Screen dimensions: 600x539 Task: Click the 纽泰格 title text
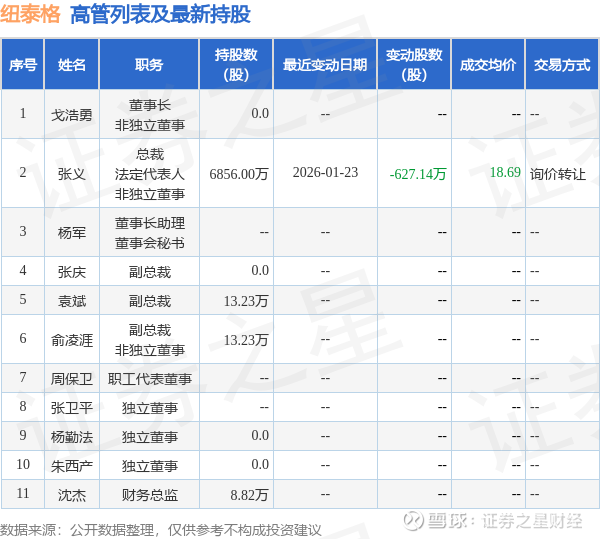pyautogui.click(x=30, y=15)
